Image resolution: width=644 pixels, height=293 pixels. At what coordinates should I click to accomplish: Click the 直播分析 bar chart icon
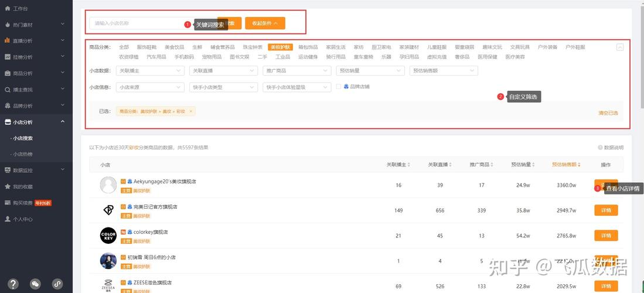pos(8,40)
